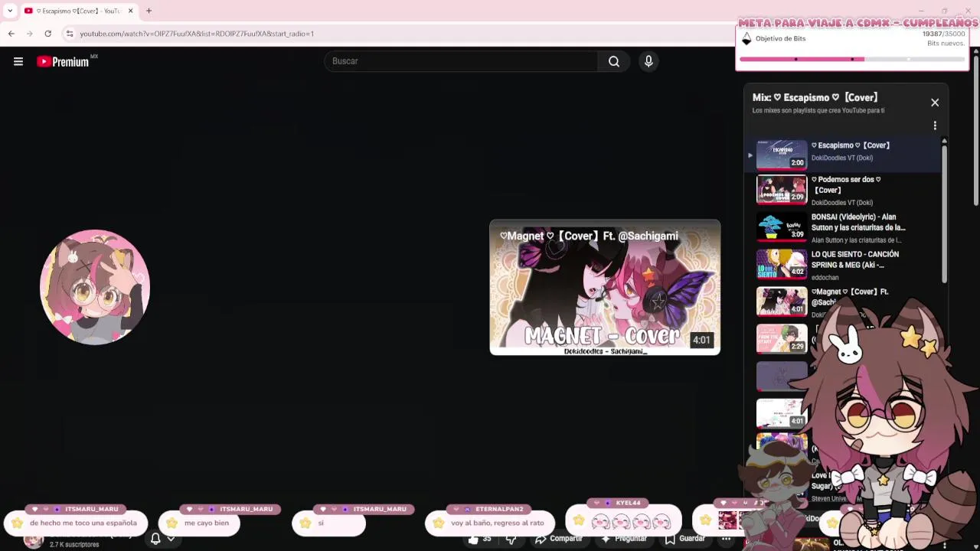Click the Buscar search field
The image size is (980, 551).
coord(461,61)
